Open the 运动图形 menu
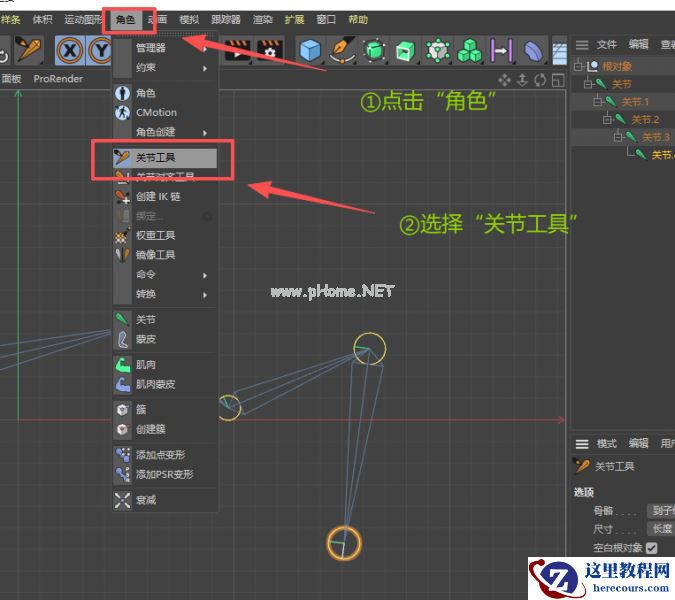The height and width of the screenshot is (600, 675). coord(83,20)
